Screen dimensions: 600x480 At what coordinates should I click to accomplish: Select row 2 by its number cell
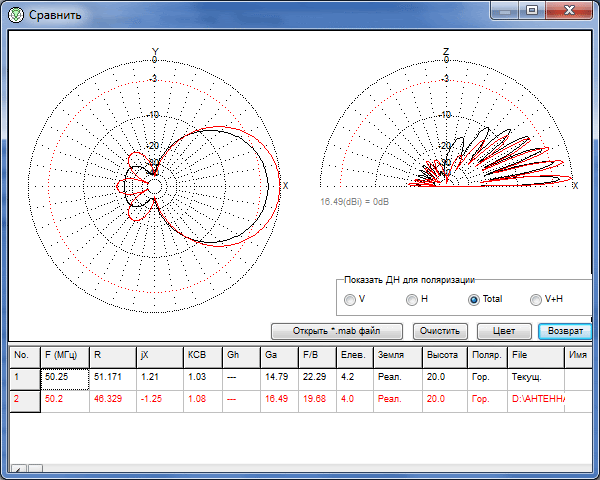25,401
